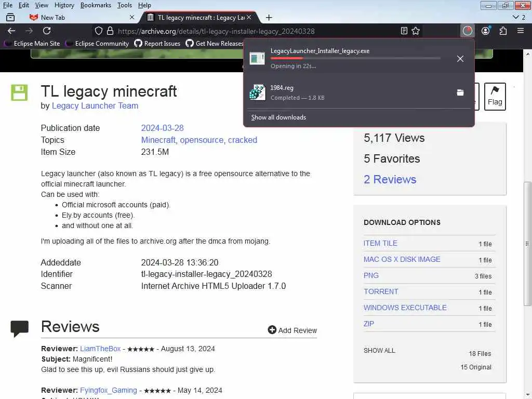Click the scrollbar up arrow
This screenshot has height=399, width=532.
click(528, 54)
